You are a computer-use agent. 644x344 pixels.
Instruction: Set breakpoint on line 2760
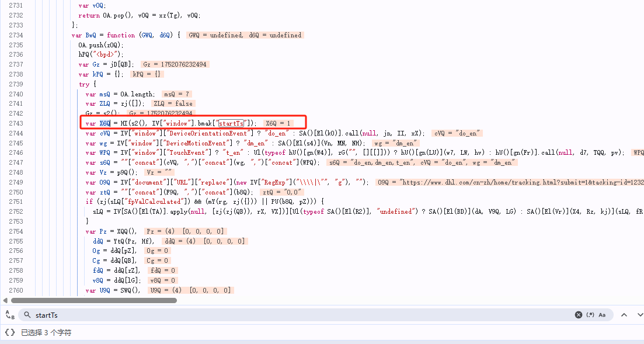(16, 290)
